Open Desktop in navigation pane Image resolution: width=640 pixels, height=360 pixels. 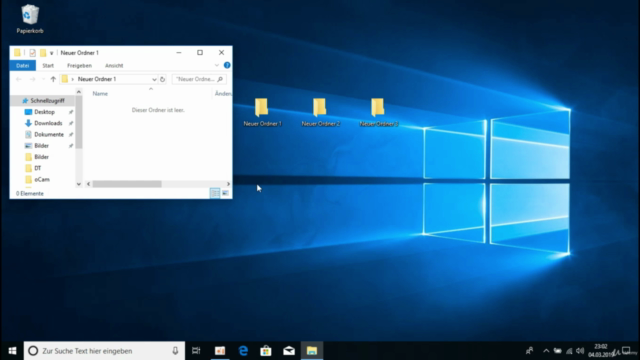[x=44, y=112]
